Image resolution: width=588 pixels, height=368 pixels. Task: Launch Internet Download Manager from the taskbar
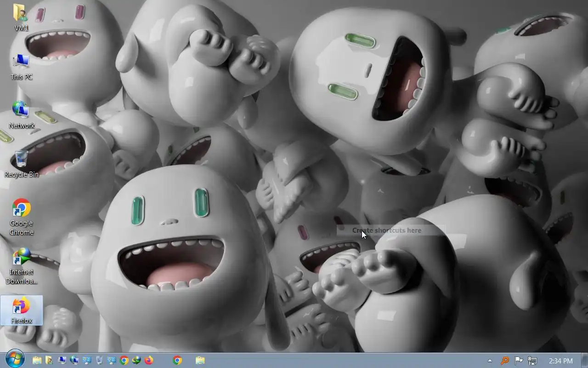coord(136,361)
